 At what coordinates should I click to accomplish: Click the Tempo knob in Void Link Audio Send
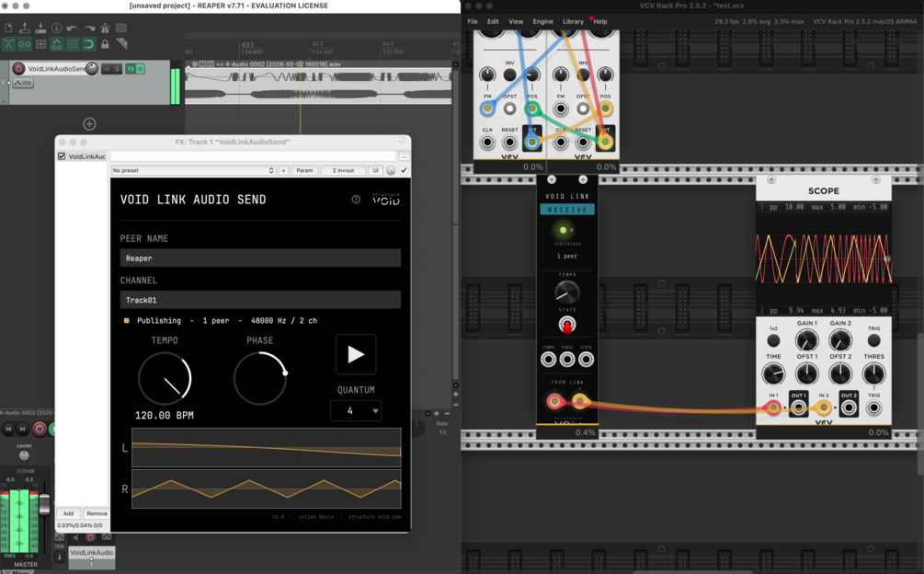(165, 379)
